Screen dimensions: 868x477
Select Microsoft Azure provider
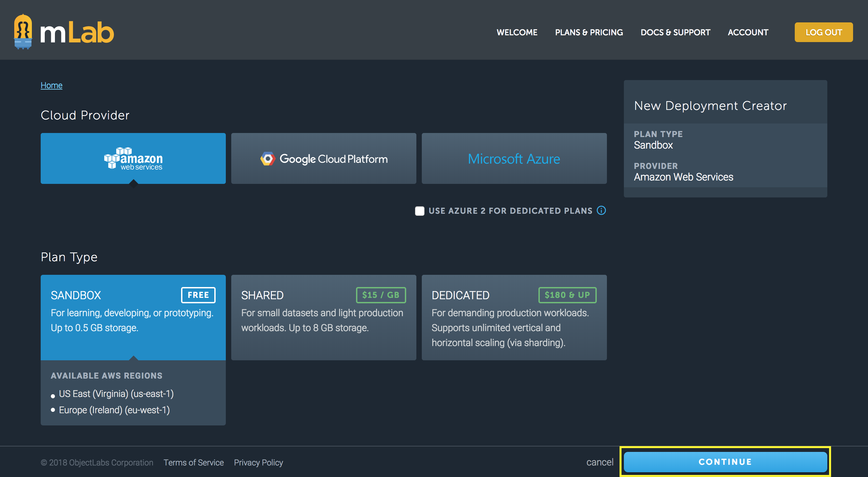tap(514, 158)
